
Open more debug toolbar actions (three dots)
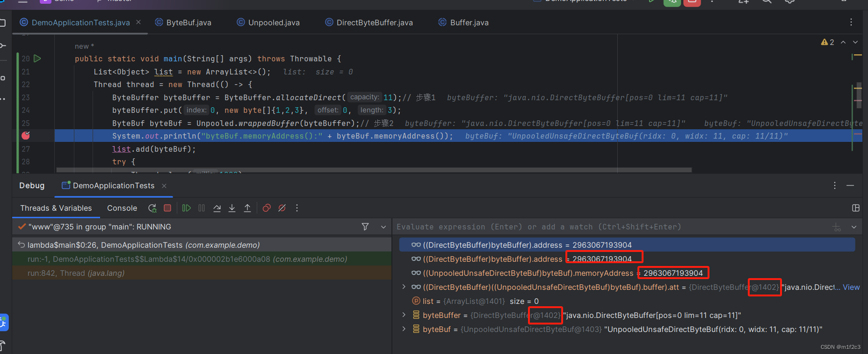click(x=297, y=208)
